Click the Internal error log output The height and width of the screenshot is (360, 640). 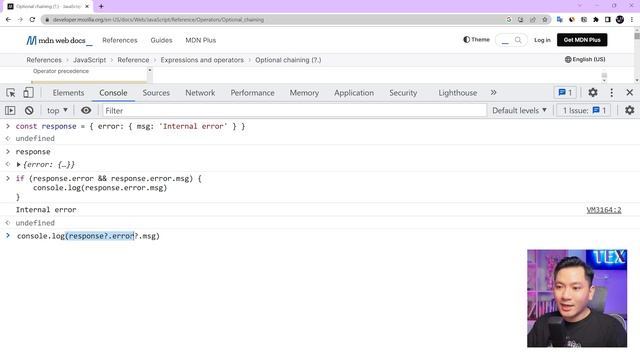coord(46,210)
